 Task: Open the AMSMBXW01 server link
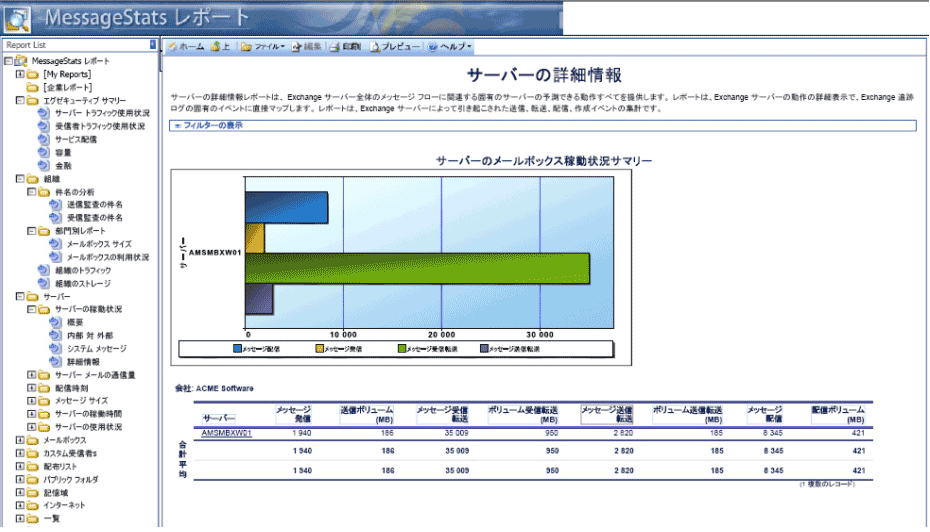[226, 433]
